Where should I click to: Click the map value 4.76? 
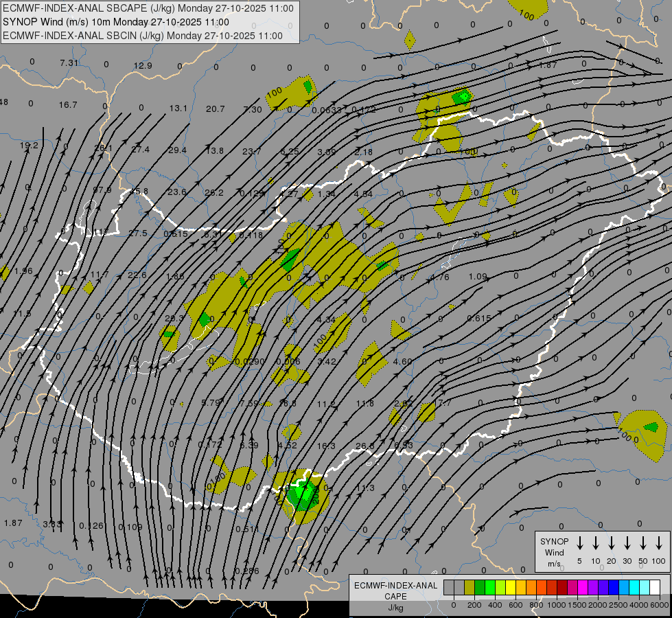point(440,277)
